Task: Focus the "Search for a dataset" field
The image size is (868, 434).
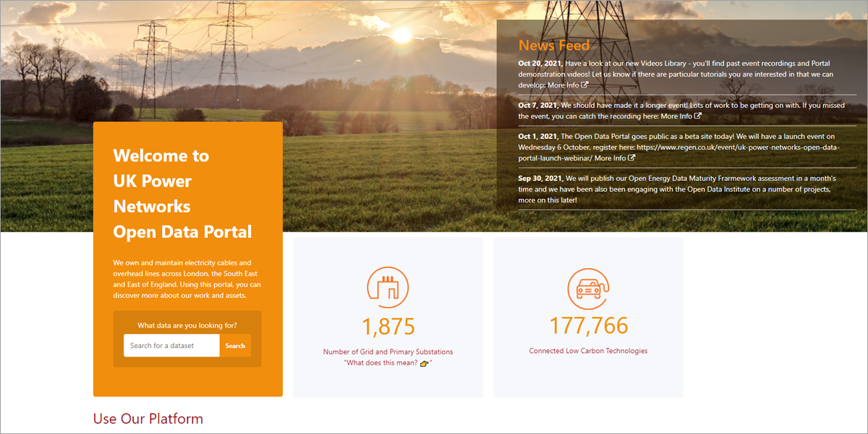Action: pos(171,346)
